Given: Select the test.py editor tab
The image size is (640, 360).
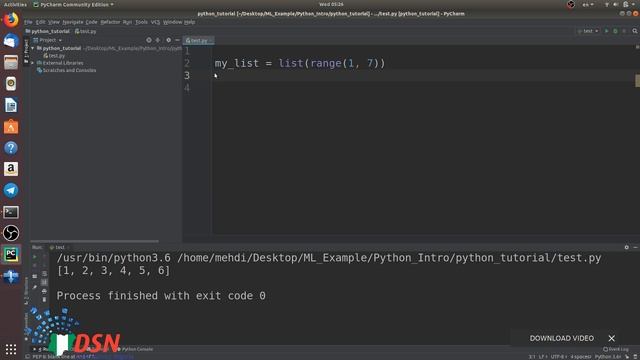Looking at the screenshot, I should pos(198,40).
